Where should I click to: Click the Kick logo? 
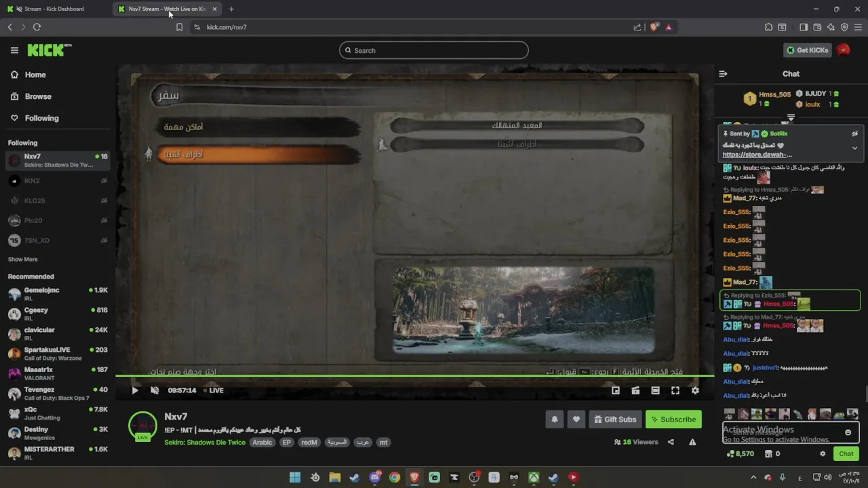(x=49, y=50)
